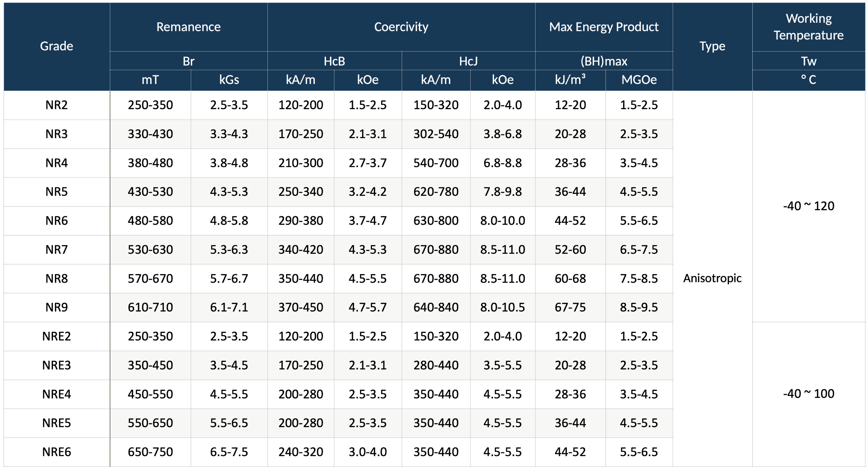Click the NRE5 grade cell
868x471 pixels.
click(x=57, y=423)
